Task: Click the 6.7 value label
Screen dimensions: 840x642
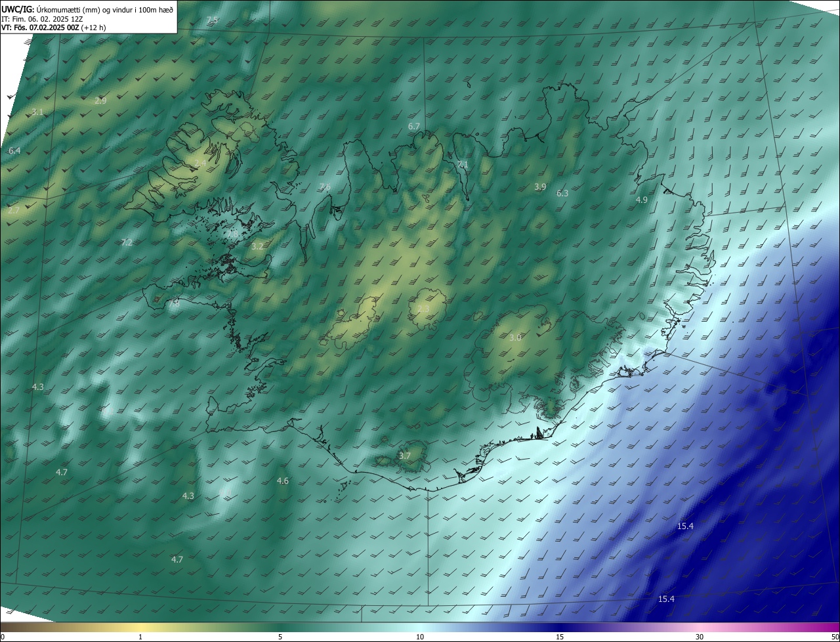Action: point(413,126)
